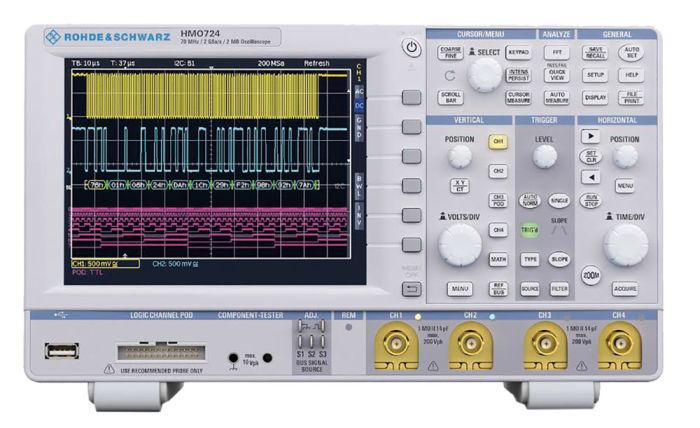The image size is (700, 428).
Task: Tap the FFT button
Action: (557, 52)
